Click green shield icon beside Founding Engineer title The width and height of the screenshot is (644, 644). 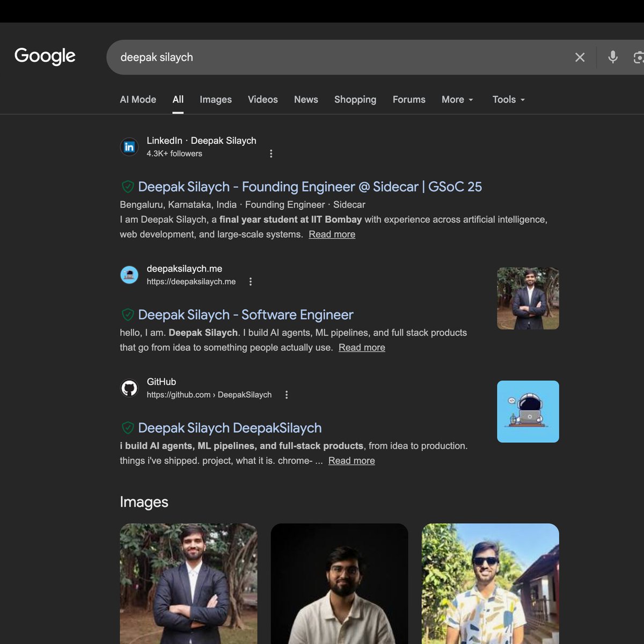coord(128,187)
